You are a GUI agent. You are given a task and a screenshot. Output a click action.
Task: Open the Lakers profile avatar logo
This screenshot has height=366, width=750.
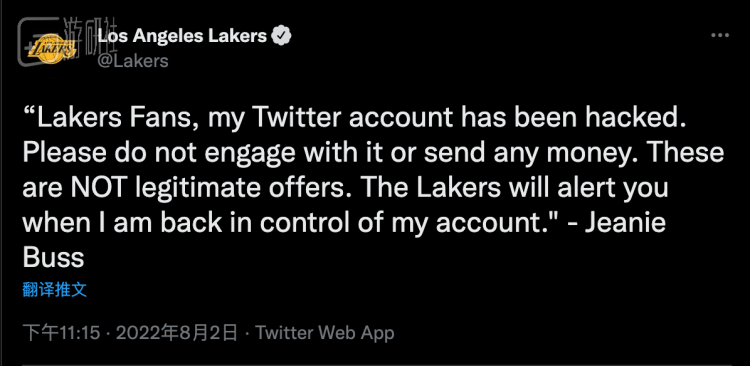coord(52,49)
